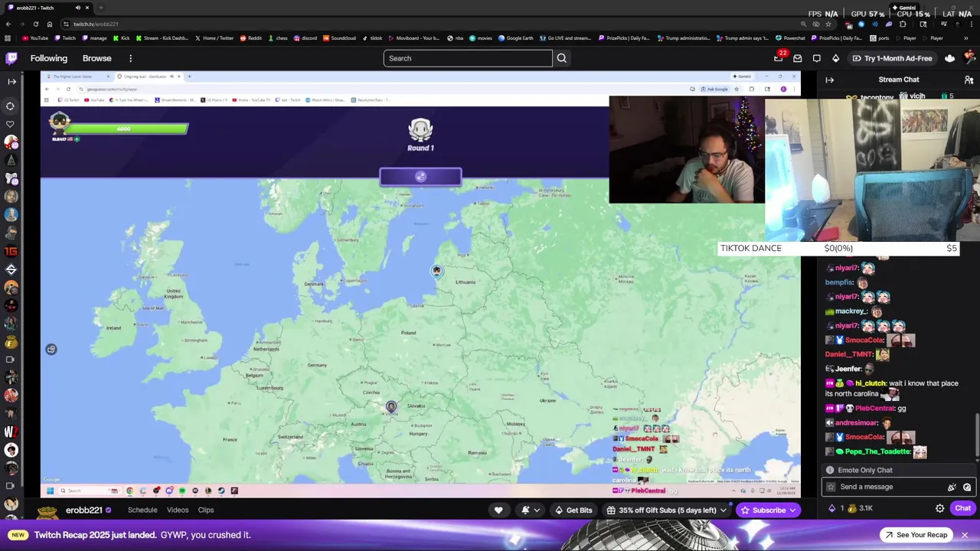Image resolution: width=980 pixels, height=551 pixels.
Task: Open the YouTube bookmark
Action: click(x=35, y=38)
